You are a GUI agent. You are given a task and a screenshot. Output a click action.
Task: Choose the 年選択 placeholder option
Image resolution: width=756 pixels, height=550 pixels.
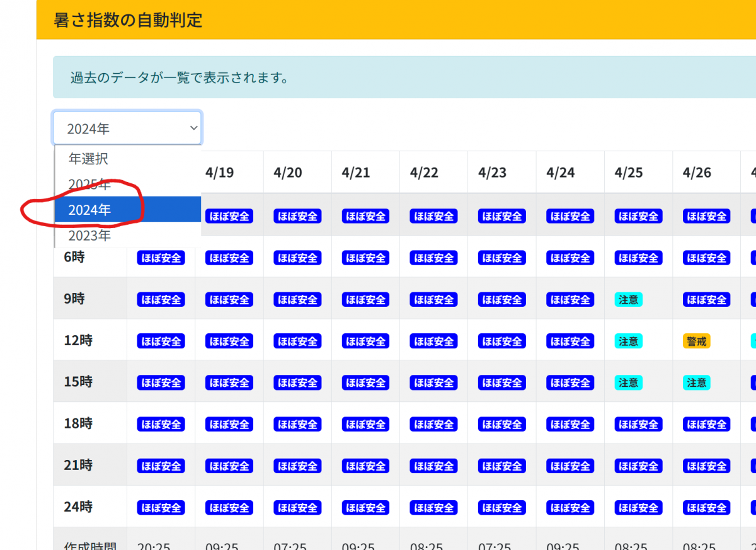tap(128, 159)
